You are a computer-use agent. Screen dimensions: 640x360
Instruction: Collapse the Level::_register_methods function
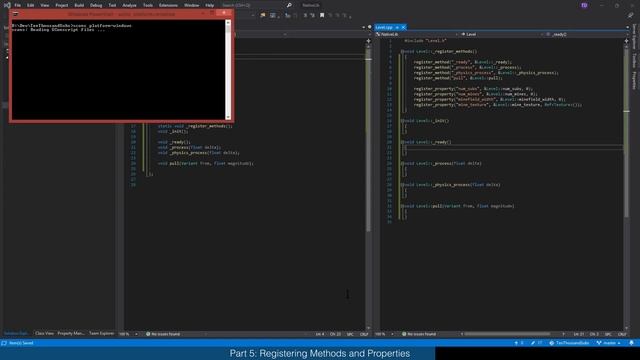[402, 51]
